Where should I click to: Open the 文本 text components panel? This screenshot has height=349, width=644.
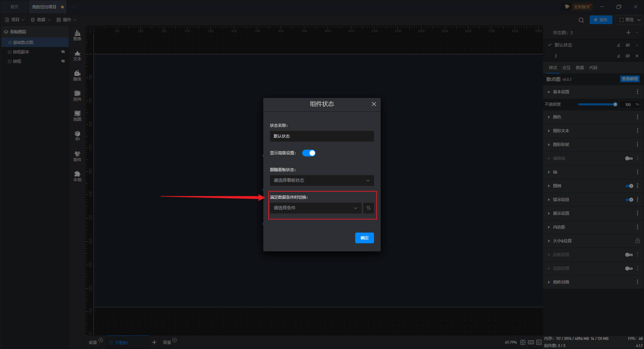click(x=77, y=55)
